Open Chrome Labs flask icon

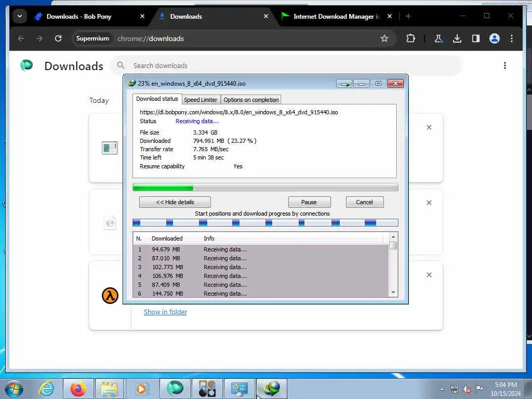coord(438,38)
